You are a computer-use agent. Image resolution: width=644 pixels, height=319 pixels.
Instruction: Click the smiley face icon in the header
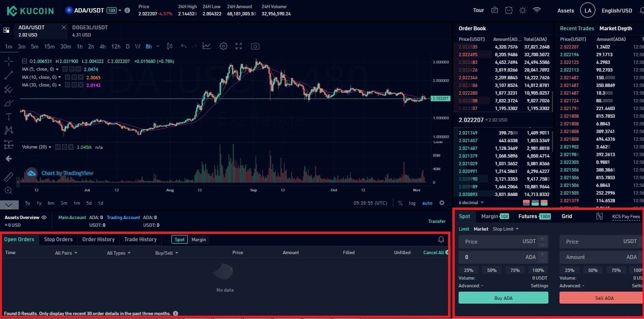(509, 10)
